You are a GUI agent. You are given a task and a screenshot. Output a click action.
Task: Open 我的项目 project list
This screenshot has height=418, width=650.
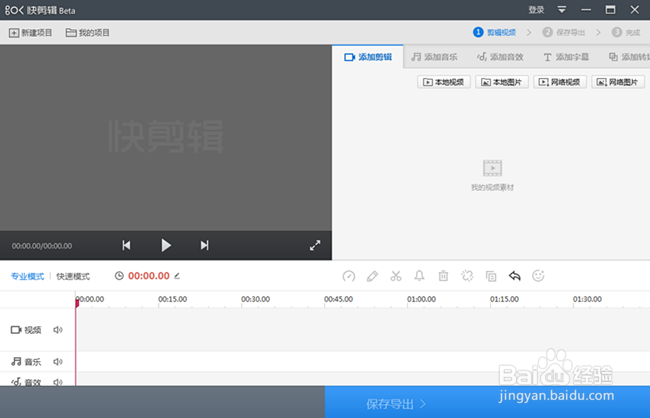87,33
